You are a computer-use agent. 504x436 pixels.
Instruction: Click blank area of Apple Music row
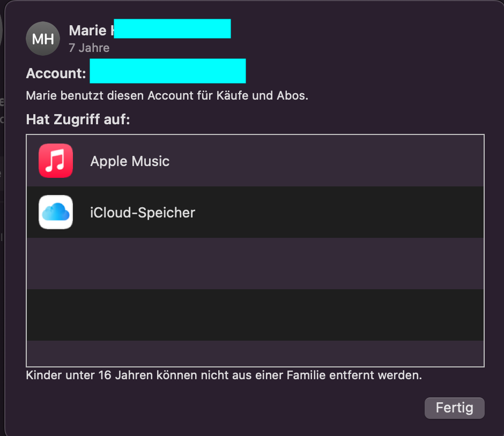click(x=332, y=161)
